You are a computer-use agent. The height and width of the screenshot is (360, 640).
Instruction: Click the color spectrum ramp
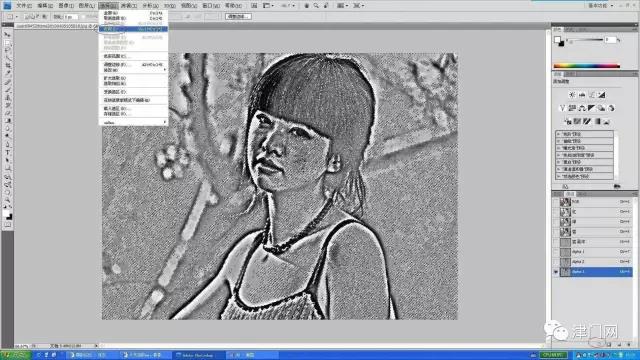point(587,66)
